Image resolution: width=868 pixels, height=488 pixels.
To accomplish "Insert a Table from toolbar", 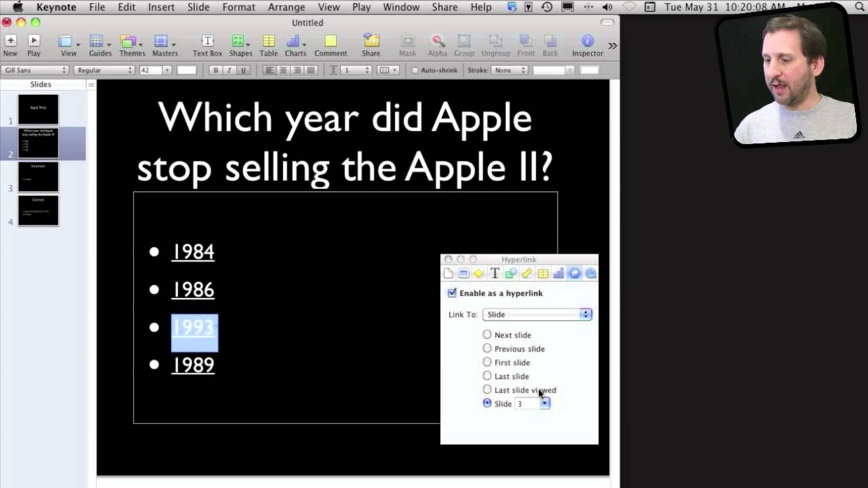I will pyautogui.click(x=269, y=45).
